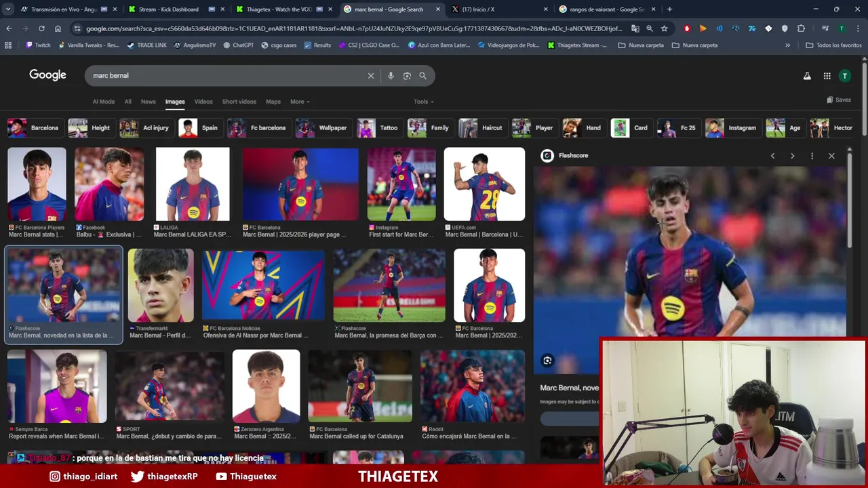Open the Chrome apps grid in bookmarks bar
Screen dimensions: 868x488
click(x=8, y=45)
